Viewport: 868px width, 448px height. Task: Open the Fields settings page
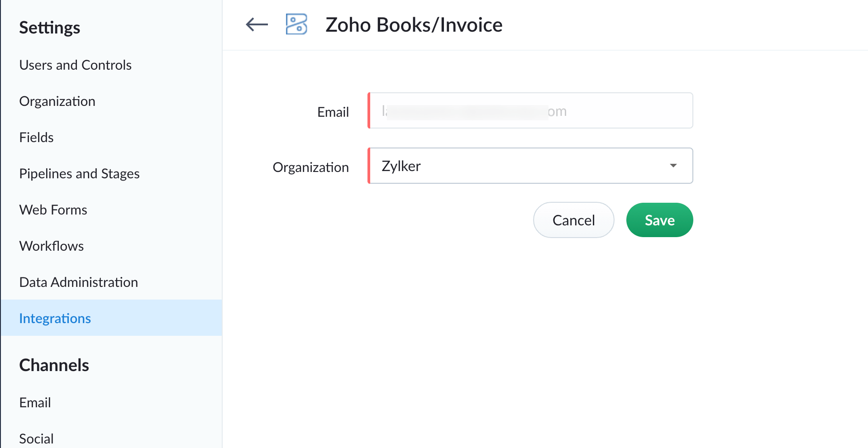(36, 137)
